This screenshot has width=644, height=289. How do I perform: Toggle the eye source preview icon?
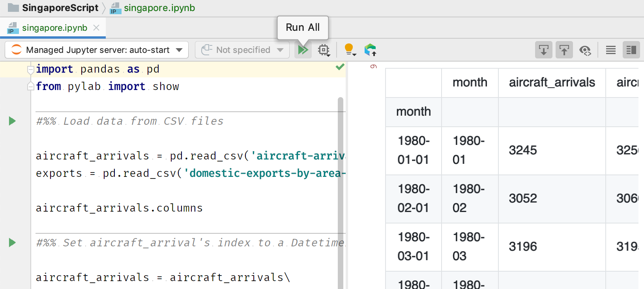tap(585, 50)
